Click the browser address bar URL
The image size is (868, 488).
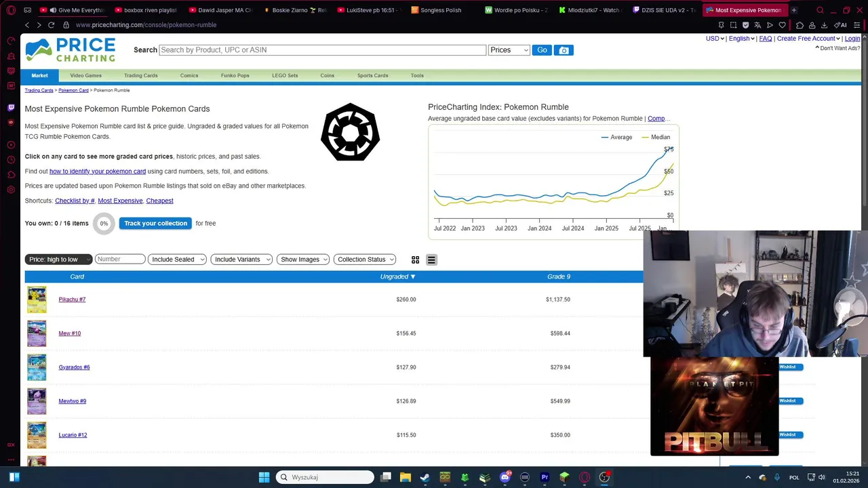click(x=146, y=25)
